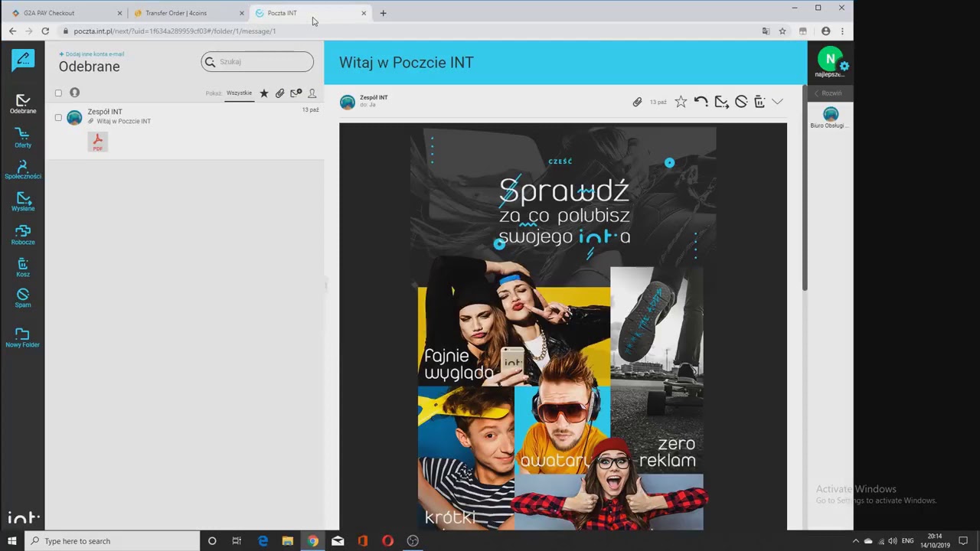Image resolution: width=980 pixels, height=551 pixels.
Task: Open the PDF attachment in message list
Action: coord(97,142)
